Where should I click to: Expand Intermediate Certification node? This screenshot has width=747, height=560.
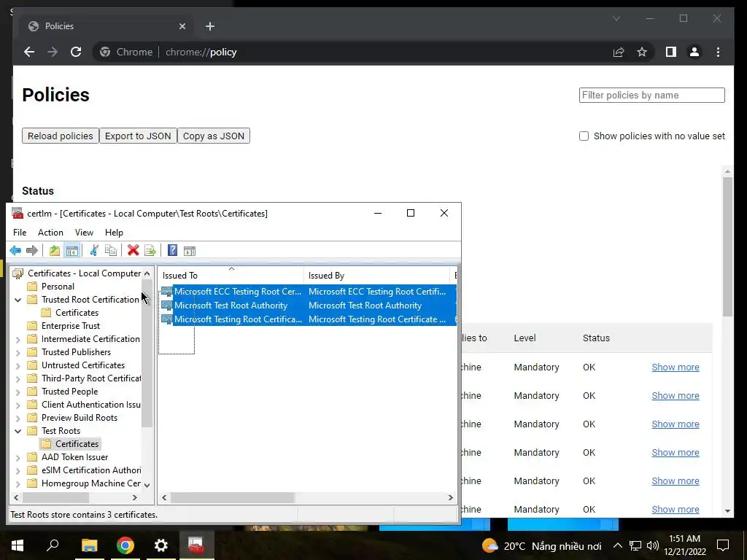click(18, 340)
